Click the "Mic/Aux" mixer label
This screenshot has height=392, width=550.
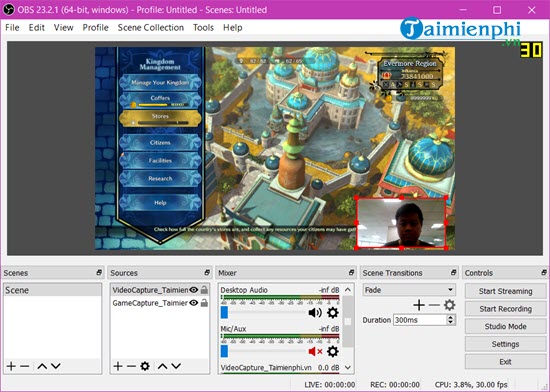[233, 329]
